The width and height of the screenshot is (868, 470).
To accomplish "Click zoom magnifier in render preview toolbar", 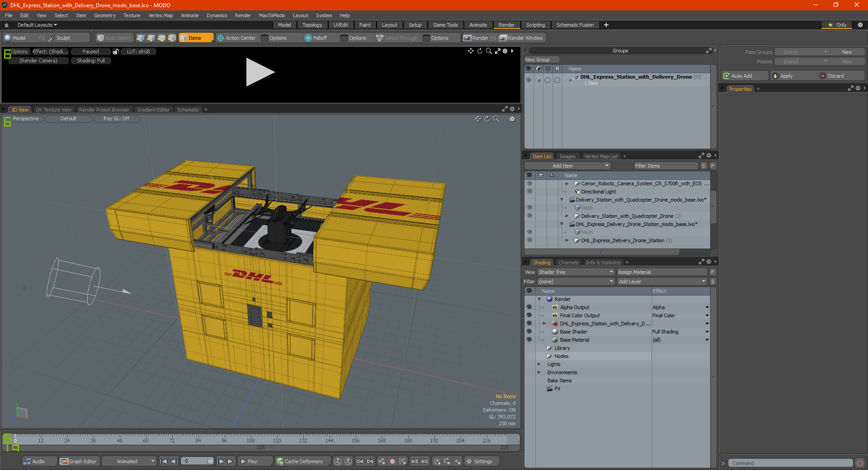I will [x=489, y=51].
